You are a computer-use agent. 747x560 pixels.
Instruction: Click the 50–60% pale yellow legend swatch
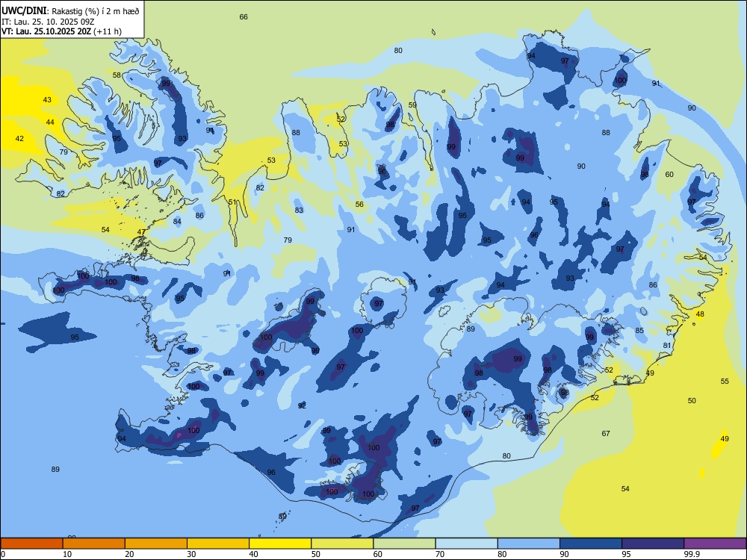tap(343, 544)
